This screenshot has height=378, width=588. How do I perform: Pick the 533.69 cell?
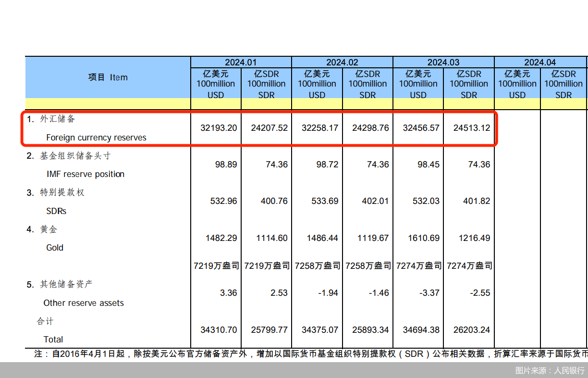click(325, 201)
